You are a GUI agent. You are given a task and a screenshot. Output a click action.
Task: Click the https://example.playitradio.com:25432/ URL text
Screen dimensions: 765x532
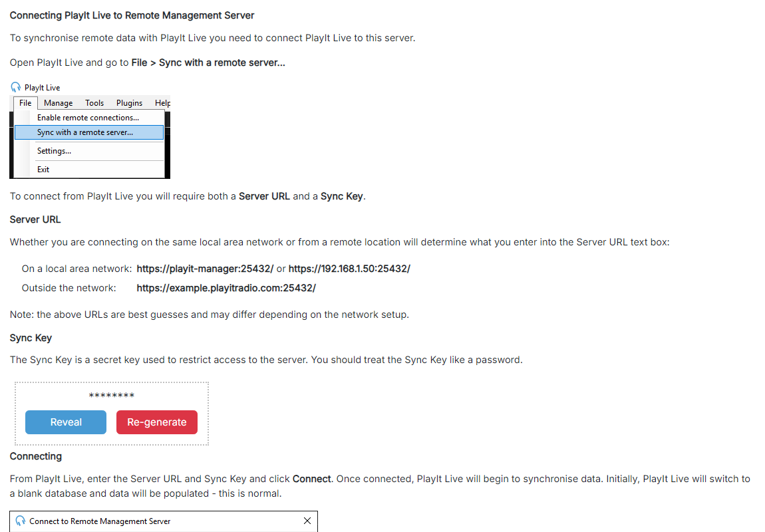click(226, 288)
